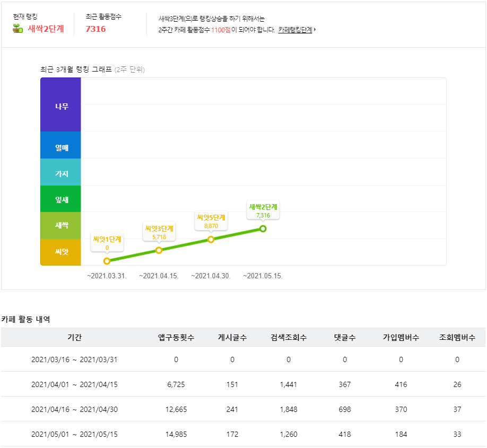Select the blue 열매 rank band

(x=60, y=145)
